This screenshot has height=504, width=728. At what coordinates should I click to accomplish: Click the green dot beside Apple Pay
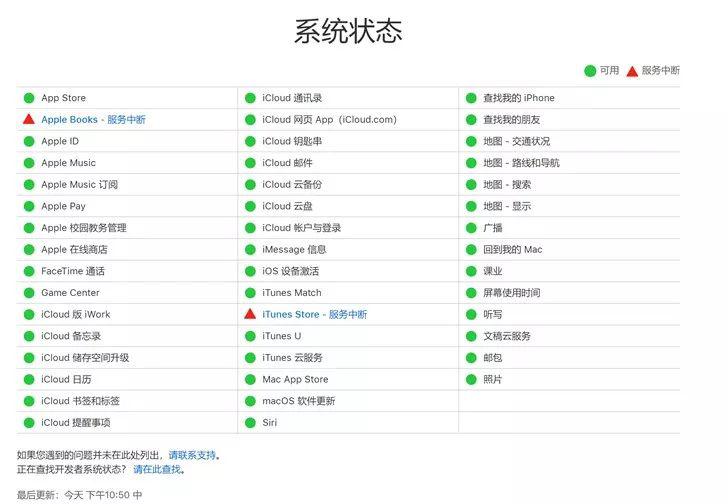click(x=29, y=206)
